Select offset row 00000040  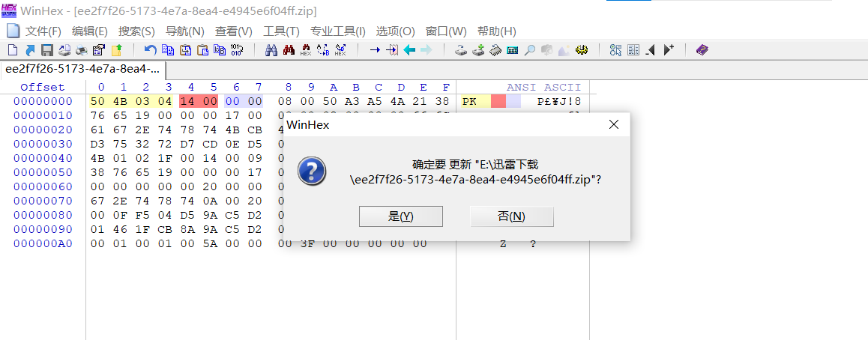tap(43, 159)
